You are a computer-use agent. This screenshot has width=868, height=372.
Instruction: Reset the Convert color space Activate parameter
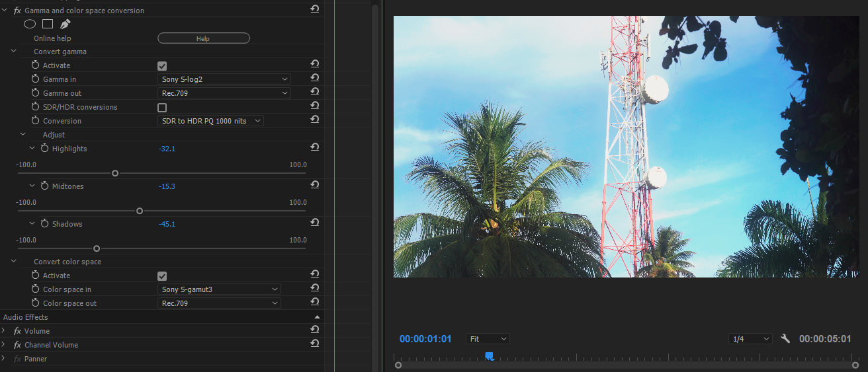pos(315,274)
